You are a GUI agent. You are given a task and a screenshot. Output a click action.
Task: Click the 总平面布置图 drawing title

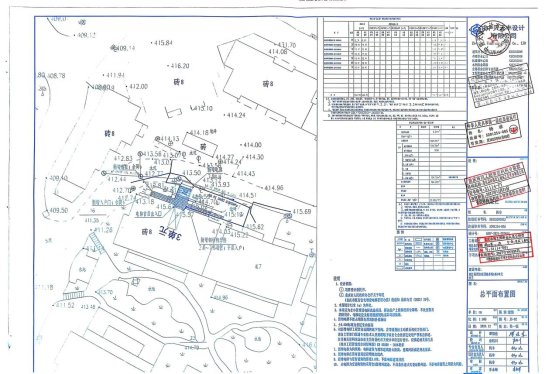(497, 294)
